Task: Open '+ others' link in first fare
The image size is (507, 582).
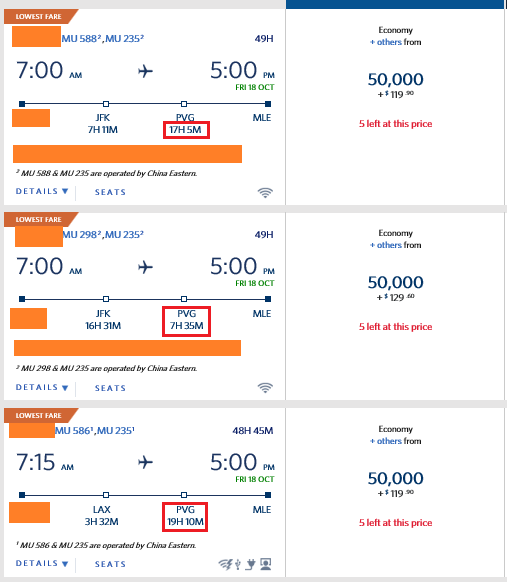Action: tap(386, 42)
